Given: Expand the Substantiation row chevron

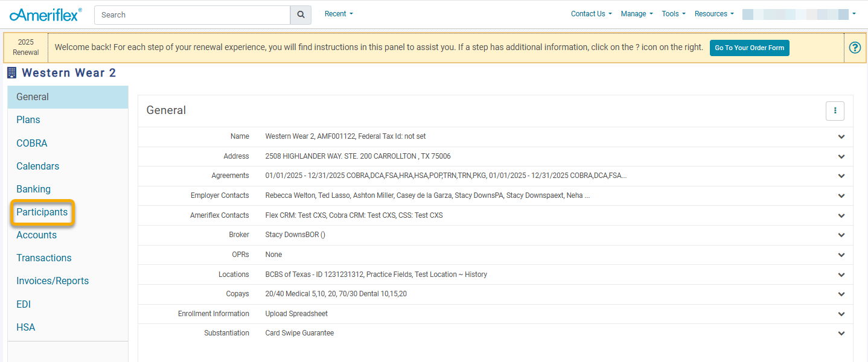Looking at the screenshot, I should point(841,334).
